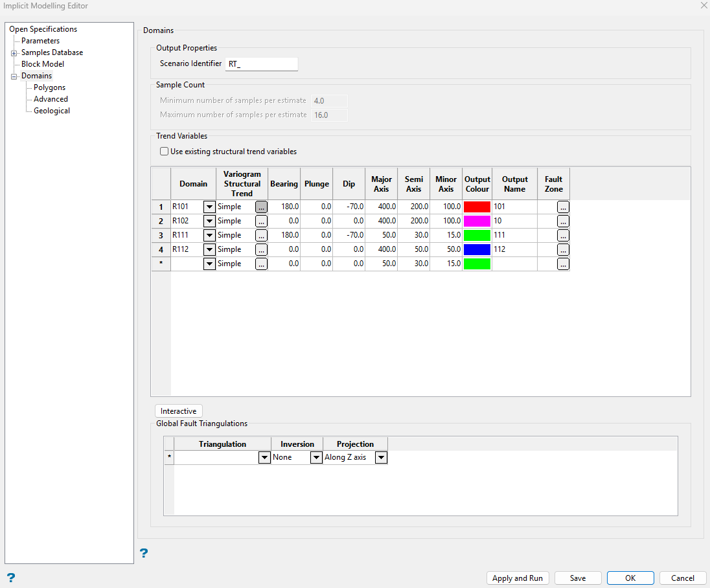710x588 pixels.
Task: Open the Inversion dropdown showing None
Action: [316, 458]
